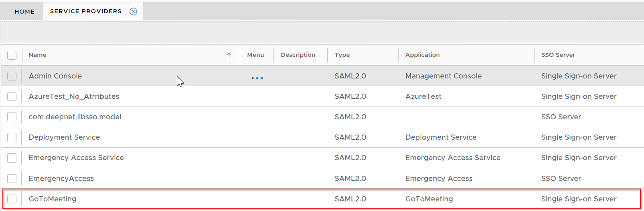The width and height of the screenshot is (644, 211).
Task: Check the Admin Console row checkbox
Action: click(12, 76)
